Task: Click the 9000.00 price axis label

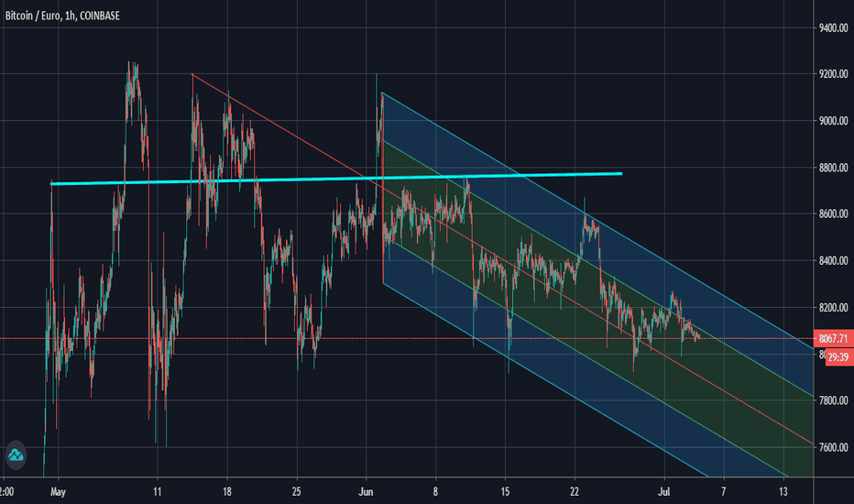Action: point(833,120)
